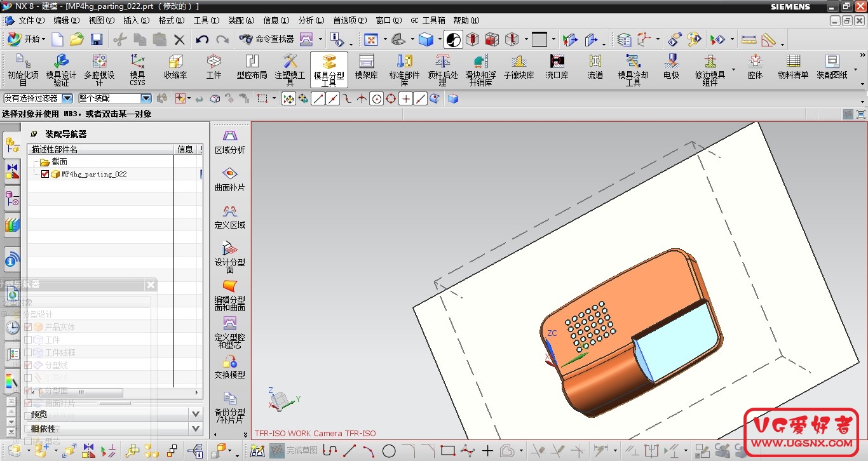Toggle the 曲面补片 checkbox in parting navigator
This screenshot has width=868, height=461.
pyautogui.click(x=28, y=403)
